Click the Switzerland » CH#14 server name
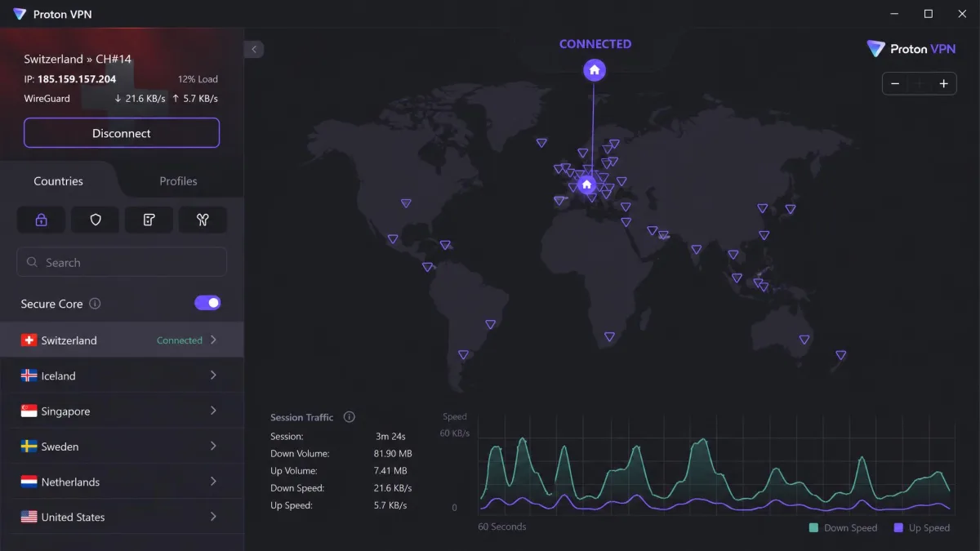The height and width of the screenshot is (551, 980). tap(78, 59)
